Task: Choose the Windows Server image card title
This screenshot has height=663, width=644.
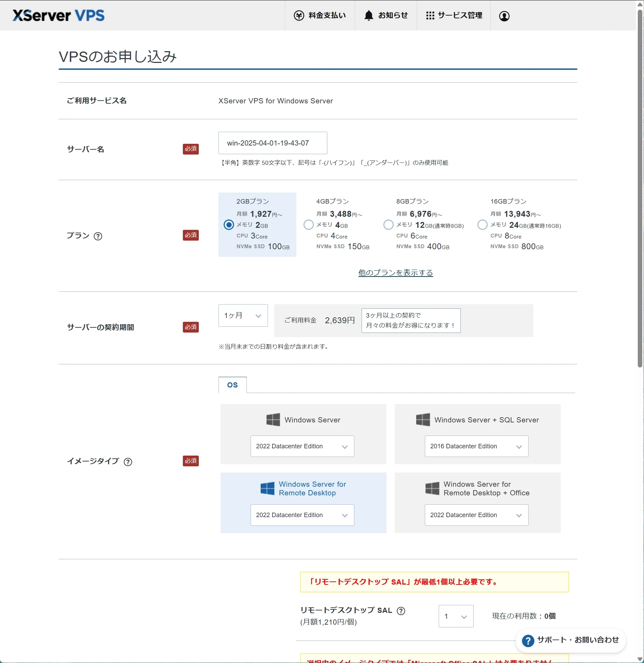Action: pyautogui.click(x=312, y=420)
